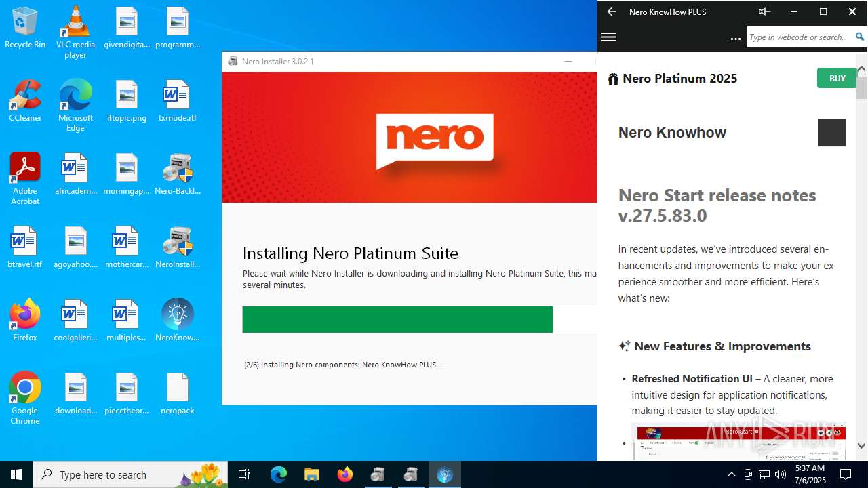Select the givendigita... image file icon

click(x=127, y=28)
